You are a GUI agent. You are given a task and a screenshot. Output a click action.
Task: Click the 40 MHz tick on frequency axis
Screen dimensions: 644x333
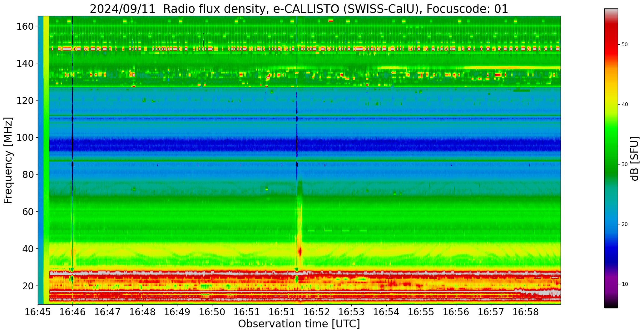coord(27,249)
